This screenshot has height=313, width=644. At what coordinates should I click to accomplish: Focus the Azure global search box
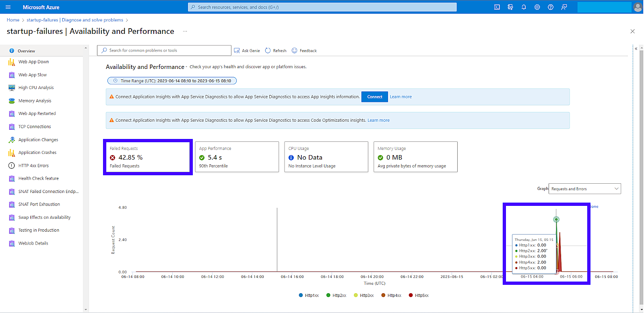pos(322,7)
